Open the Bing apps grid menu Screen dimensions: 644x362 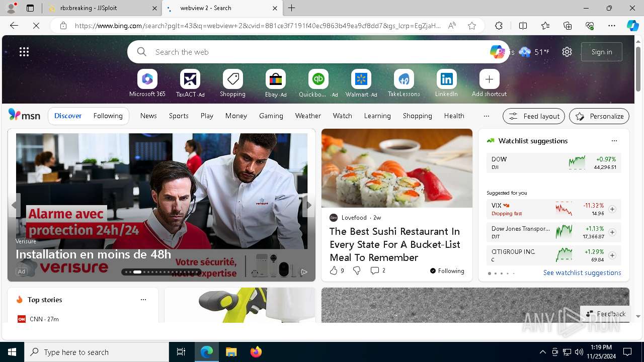click(24, 52)
